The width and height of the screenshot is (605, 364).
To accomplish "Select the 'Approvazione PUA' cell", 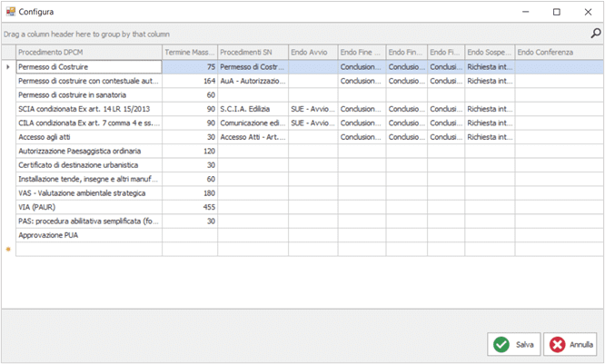I will coord(89,235).
